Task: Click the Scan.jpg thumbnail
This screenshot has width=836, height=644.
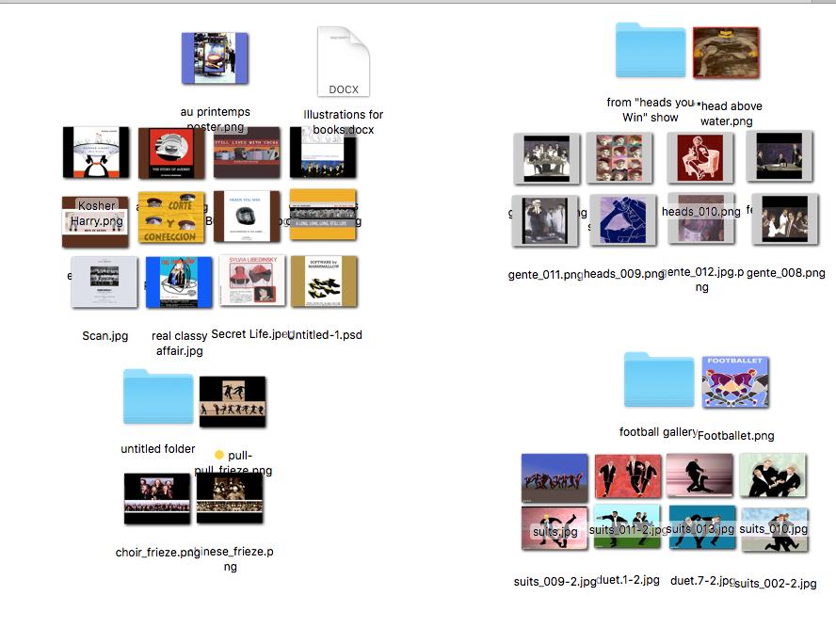Action: tap(104, 282)
